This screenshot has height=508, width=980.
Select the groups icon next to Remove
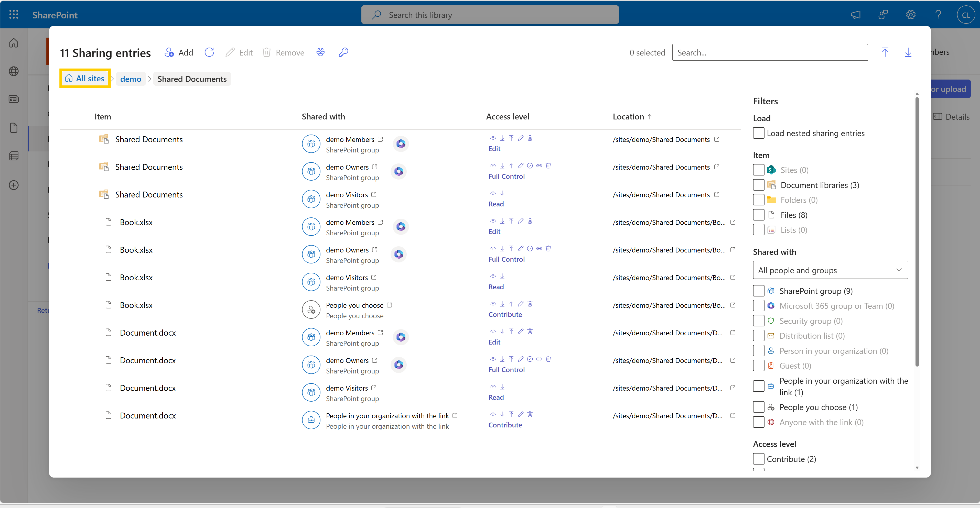(x=320, y=52)
